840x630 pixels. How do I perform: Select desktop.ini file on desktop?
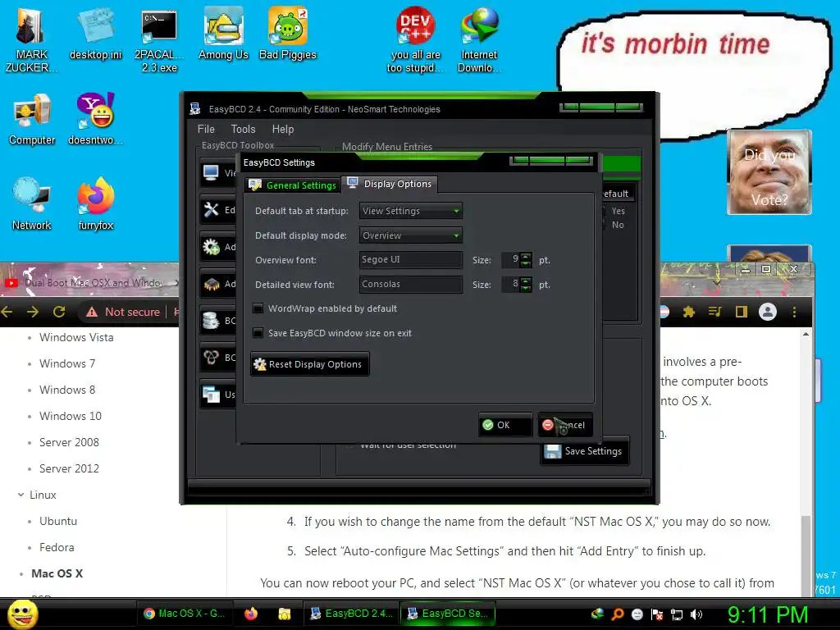[x=95, y=33]
